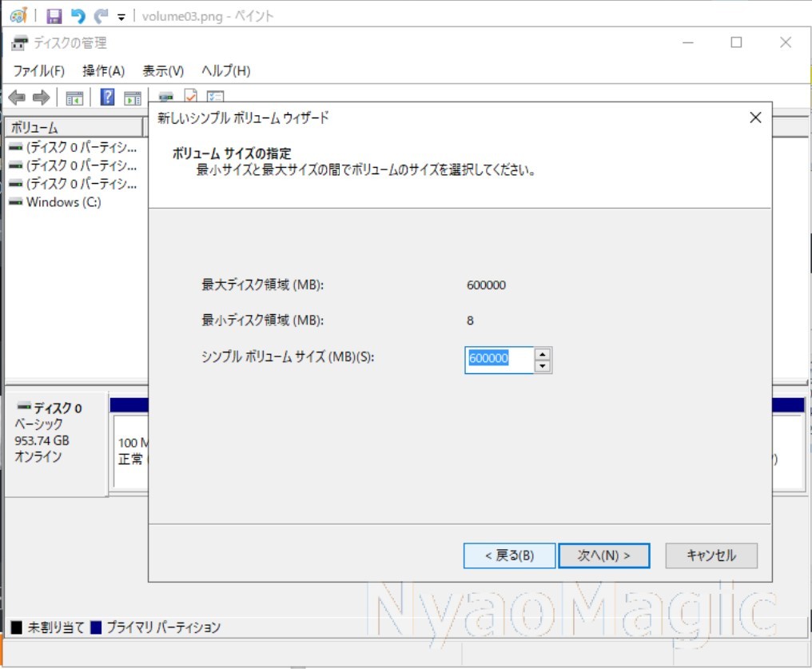Image resolution: width=812 pixels, height=669 pixels.
Task: Click the 100 MB partition block
Action: 131,452
